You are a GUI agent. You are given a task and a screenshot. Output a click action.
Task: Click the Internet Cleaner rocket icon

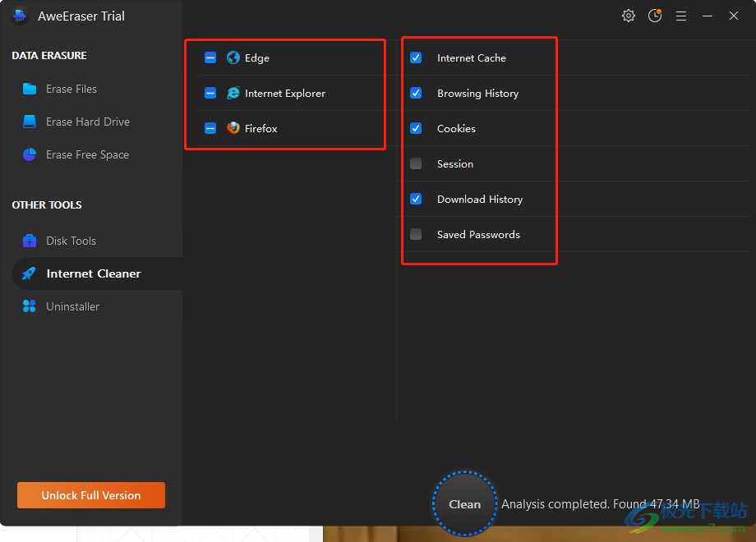[x=29, y=273]
